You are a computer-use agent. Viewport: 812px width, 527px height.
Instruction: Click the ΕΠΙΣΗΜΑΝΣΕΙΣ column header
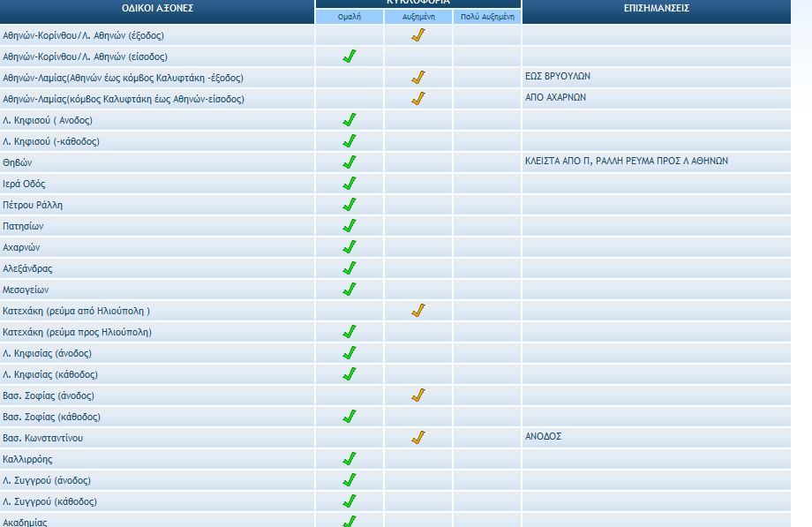pyautogui.click(x=656, y=8)
